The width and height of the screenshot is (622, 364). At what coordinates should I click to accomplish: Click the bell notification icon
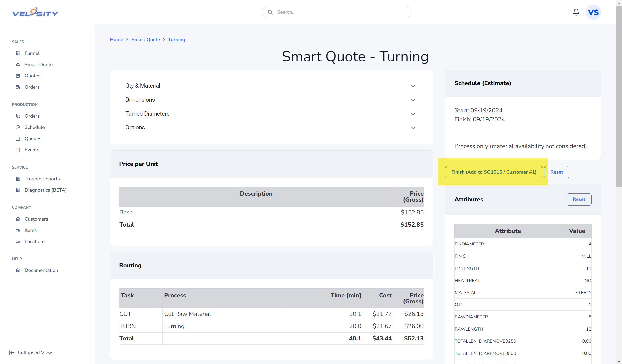tap(576, 12)
